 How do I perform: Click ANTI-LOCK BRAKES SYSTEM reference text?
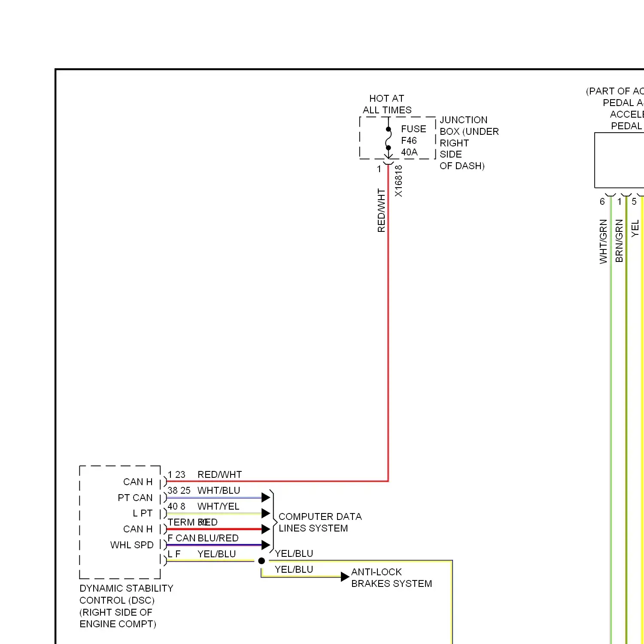click(392, 577)
